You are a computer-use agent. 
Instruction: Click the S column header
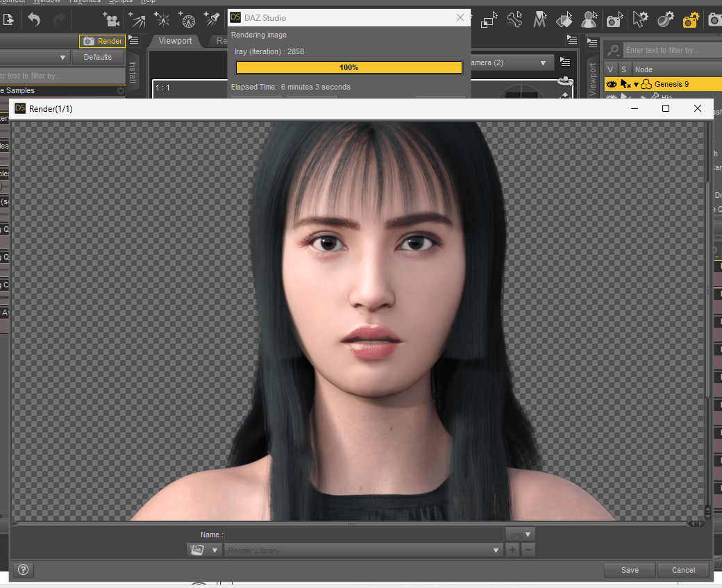click(x=623, y=69)
